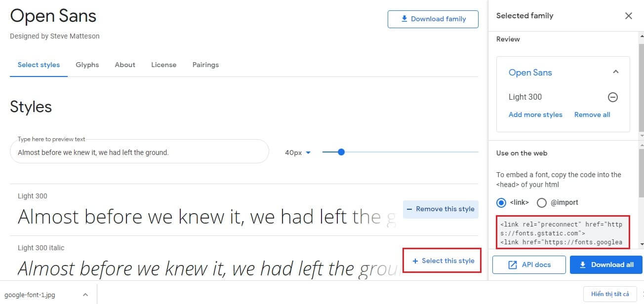Click the Add more styles link
This screenshot has width=644, height=304.
(x=535, y=114)
